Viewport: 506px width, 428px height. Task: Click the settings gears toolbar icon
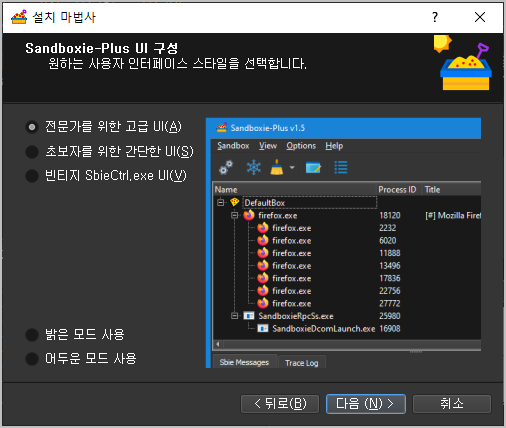226,167
